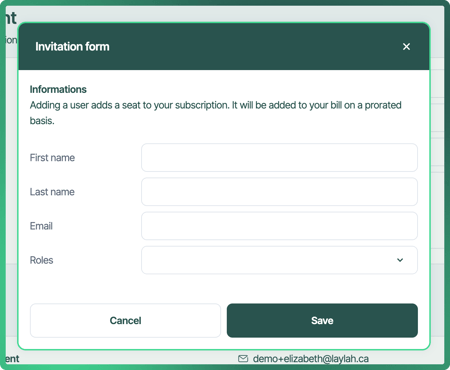Expand the Roles chevron arrow
450x370 pixels.
coord(400,260)
